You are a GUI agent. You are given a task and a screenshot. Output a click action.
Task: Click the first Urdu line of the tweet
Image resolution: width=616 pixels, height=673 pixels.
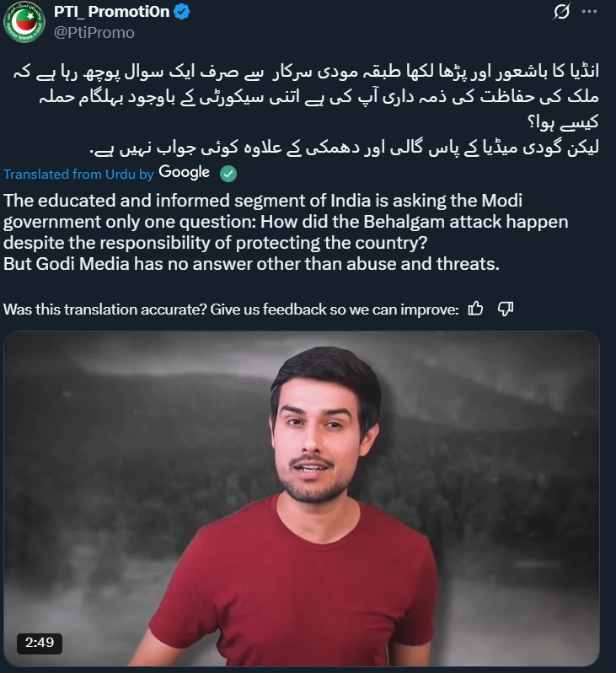point(306,71)
